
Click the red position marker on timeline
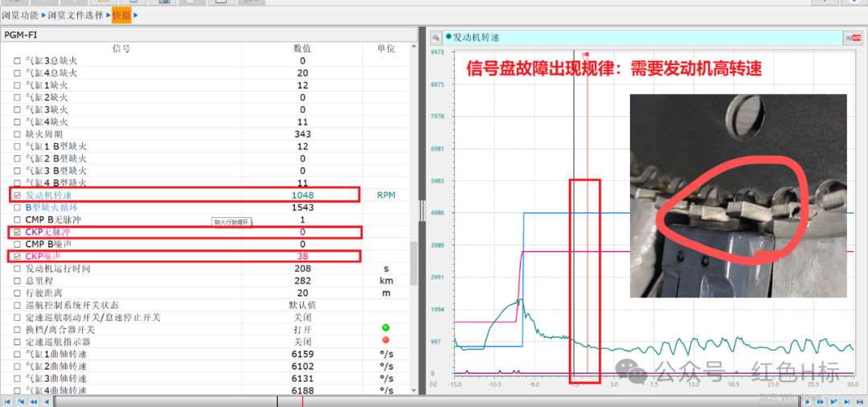[302, 401]
